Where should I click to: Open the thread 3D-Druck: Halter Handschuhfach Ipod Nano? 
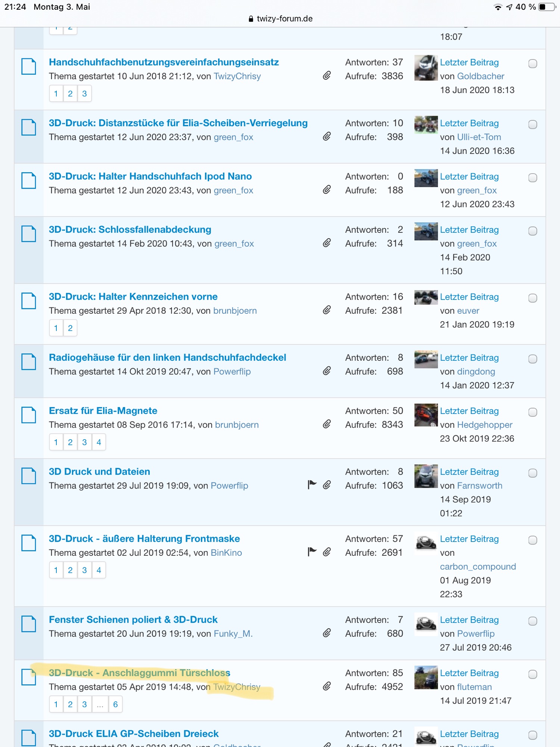point(150,176)
